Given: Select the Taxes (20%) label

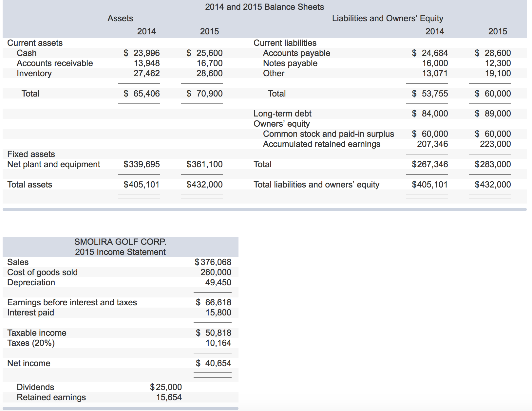Looking at the screenshot, I should pyautogui.click(x=31, y=343).
